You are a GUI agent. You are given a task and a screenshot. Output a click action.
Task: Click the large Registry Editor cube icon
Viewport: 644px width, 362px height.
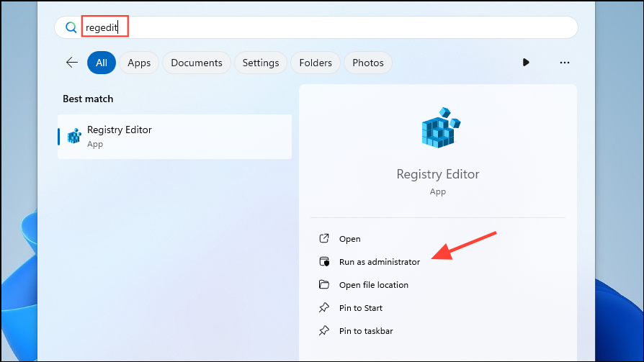coord(441,127)
